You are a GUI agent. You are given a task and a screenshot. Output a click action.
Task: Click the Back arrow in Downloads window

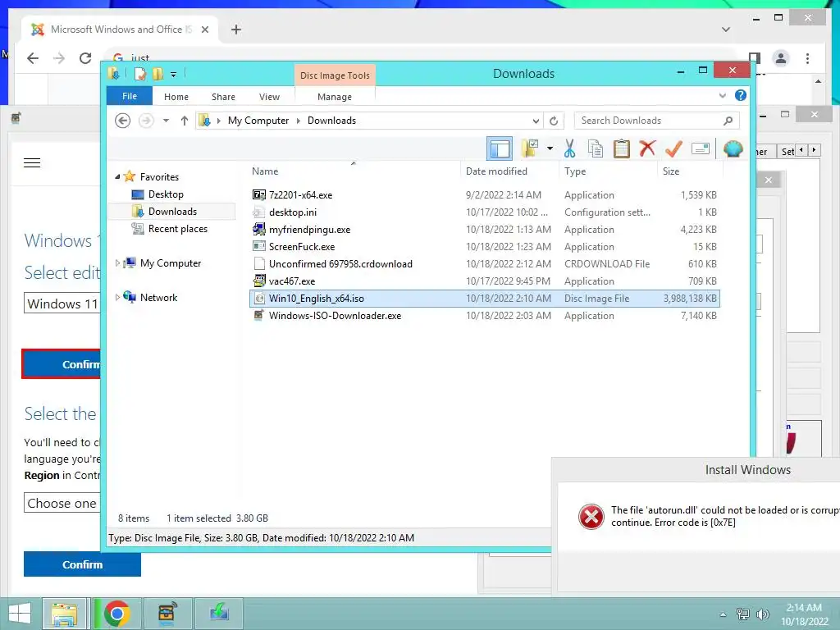(x=123, y=121)
